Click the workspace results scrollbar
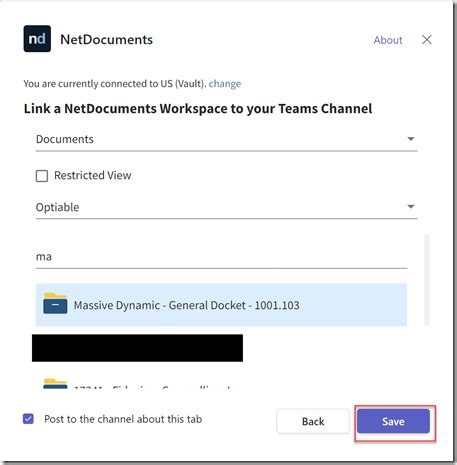457x465 pixels. pos(426,280)
